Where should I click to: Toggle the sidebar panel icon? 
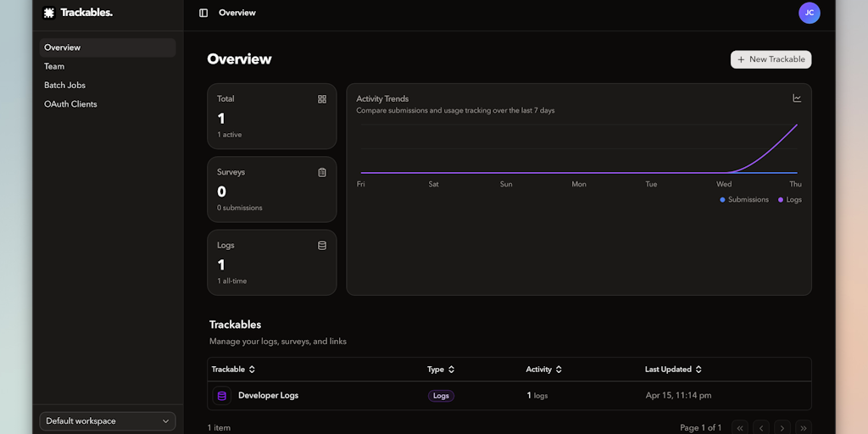(x=203, y=13)
